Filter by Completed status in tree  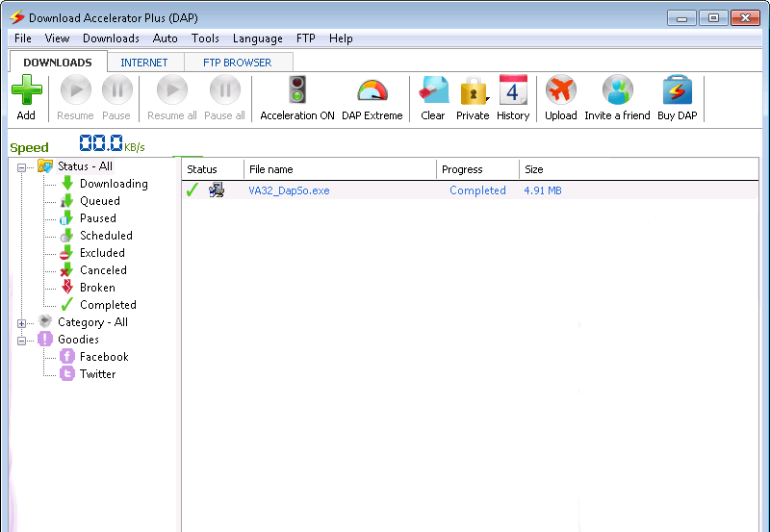pos(108,305)
